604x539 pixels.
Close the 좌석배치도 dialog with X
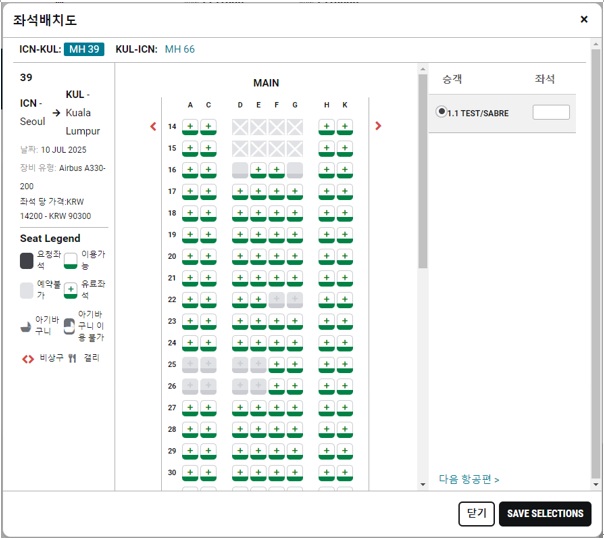[584, 19]
